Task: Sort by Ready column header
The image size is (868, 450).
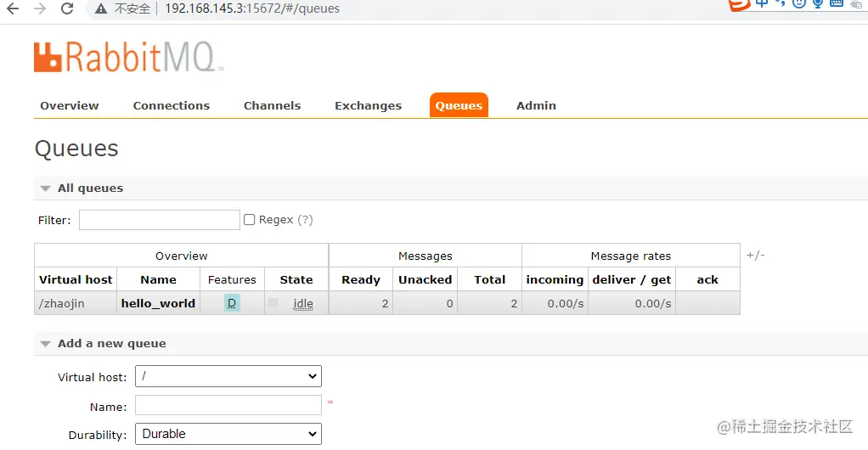Action: tap(361, 279)
